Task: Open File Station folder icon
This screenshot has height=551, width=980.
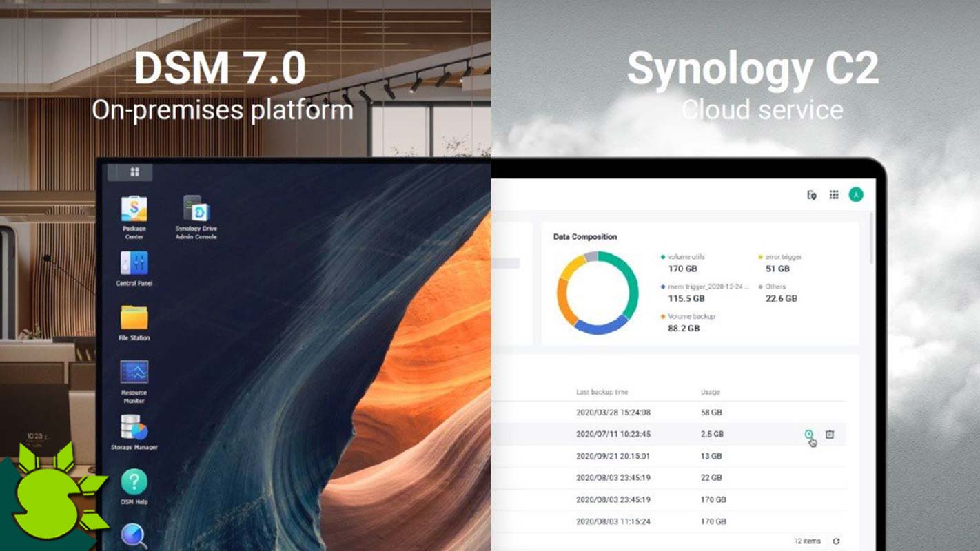Action: point(134,323)
